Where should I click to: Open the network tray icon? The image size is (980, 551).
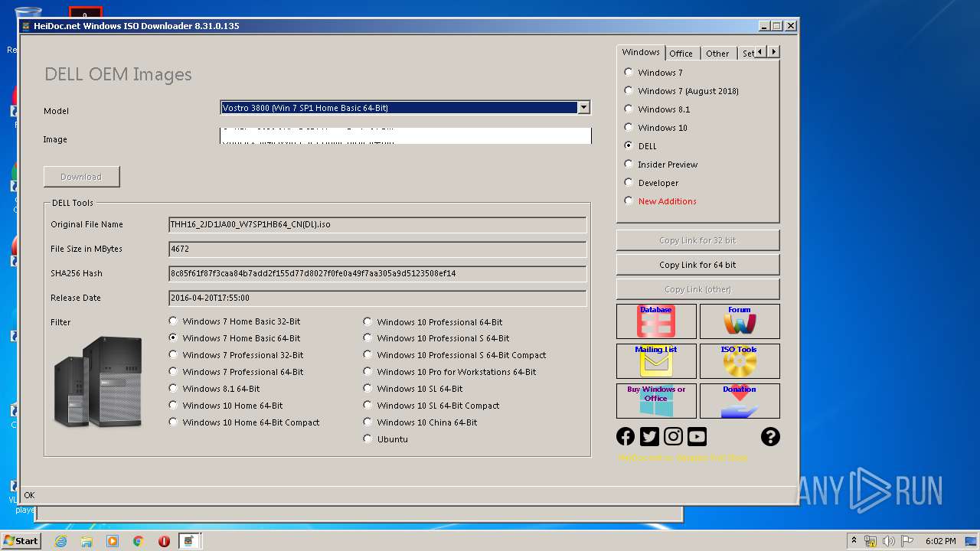(x=871, y=541)
